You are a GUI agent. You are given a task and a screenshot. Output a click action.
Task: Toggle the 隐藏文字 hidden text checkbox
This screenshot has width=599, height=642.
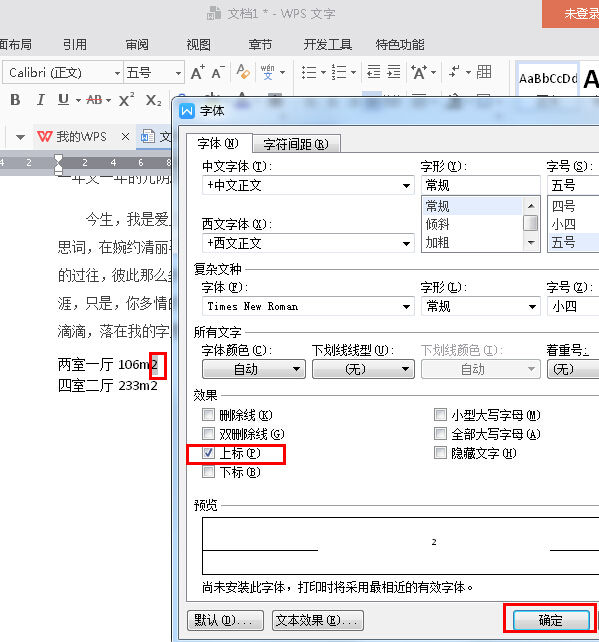click(441, 453)
